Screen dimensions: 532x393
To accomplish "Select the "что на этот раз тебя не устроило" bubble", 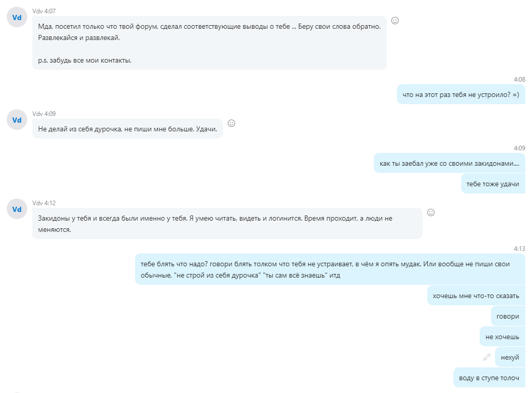I will [461, 94].
